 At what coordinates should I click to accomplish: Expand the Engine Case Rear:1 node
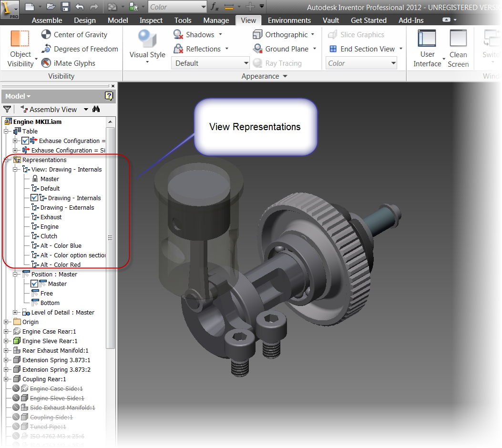point(6,332)
